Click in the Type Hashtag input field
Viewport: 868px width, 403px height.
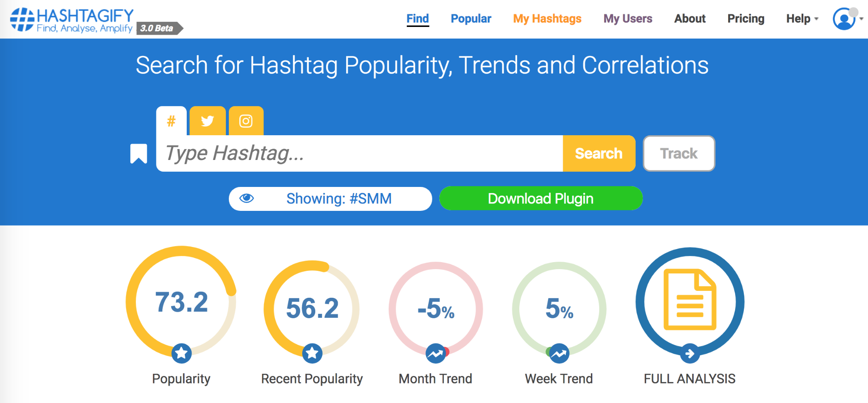pos(360,153)
